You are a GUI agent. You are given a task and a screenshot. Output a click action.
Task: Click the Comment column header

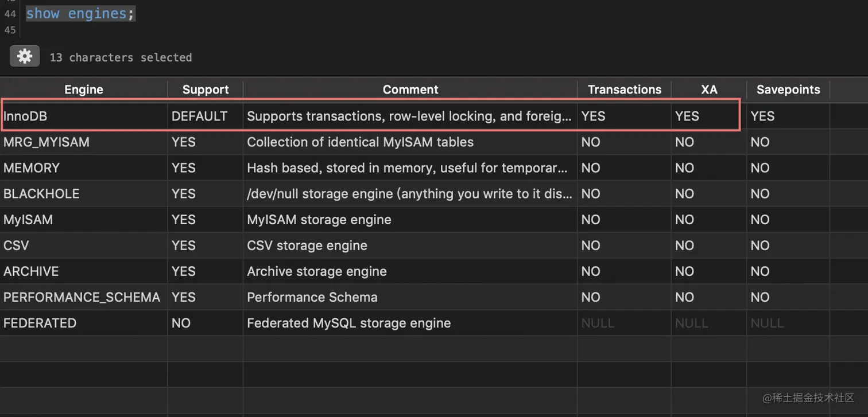point(410,89)
